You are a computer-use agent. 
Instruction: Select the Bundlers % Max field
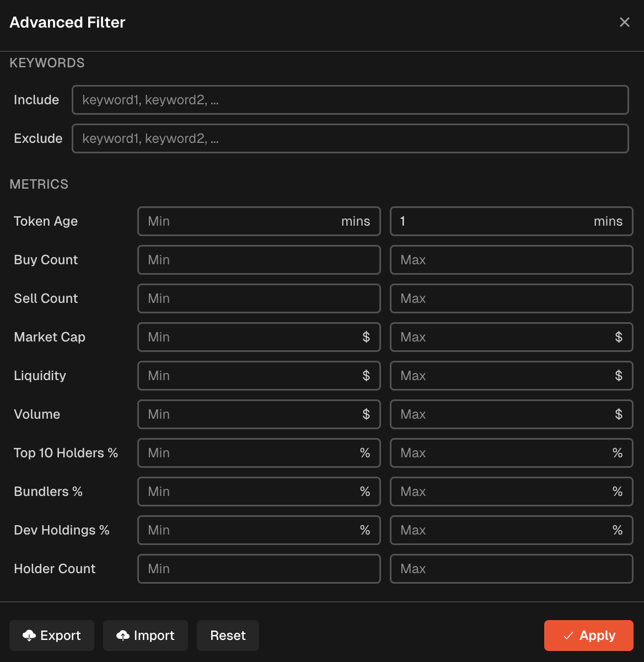click(x=512, y=492)
